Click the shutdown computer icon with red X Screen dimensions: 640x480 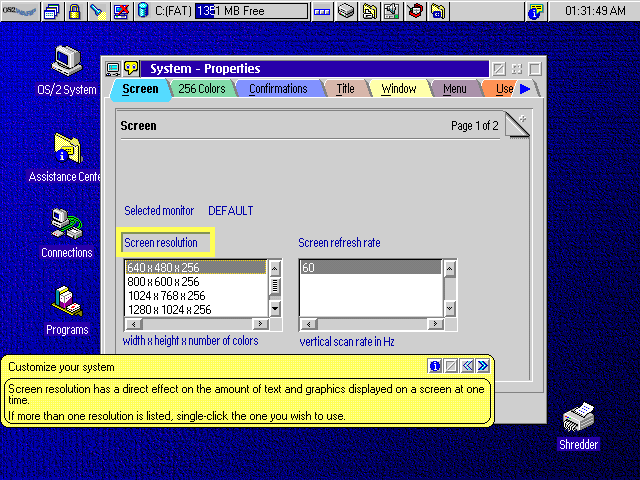121,11
